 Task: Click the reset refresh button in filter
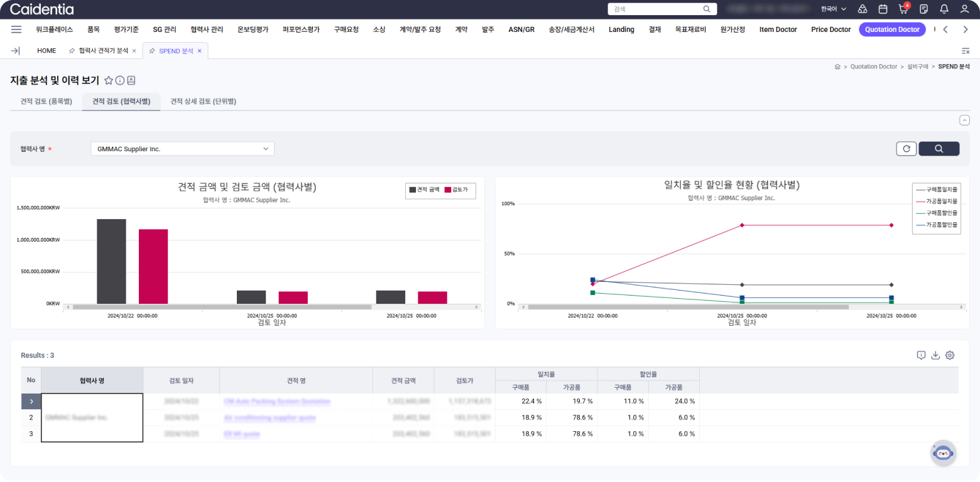click(906, 149)
